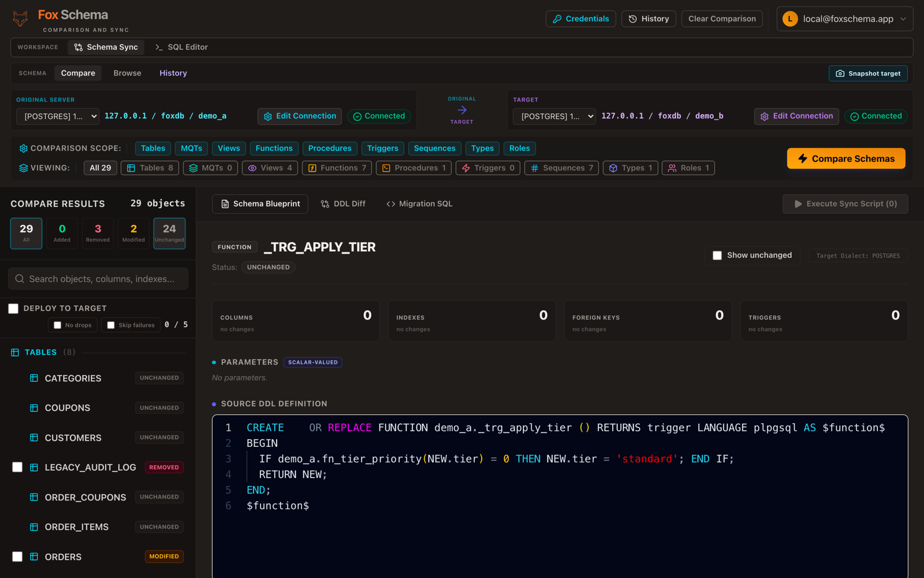The image size is (924, 578).
Task: Click the Tables section grid icon
Action: [15, 353]
